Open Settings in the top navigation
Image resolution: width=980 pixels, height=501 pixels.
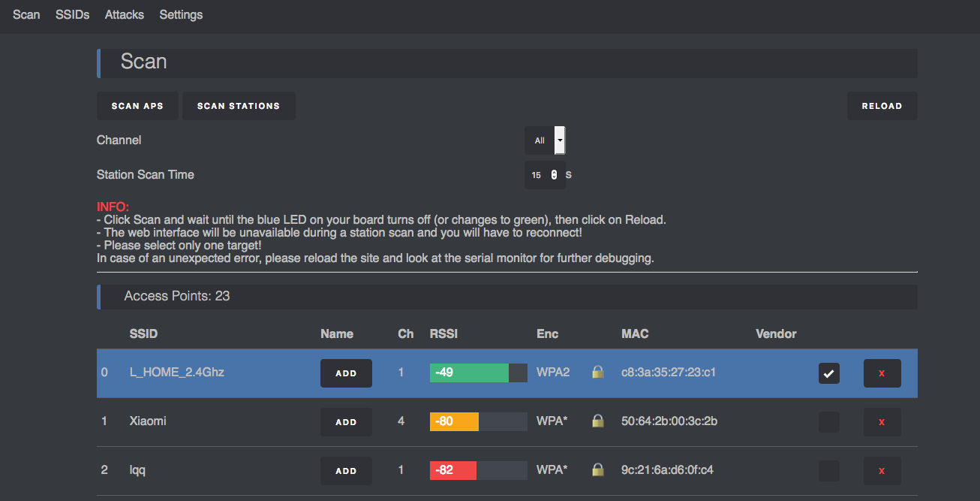(x=181, y=15)
